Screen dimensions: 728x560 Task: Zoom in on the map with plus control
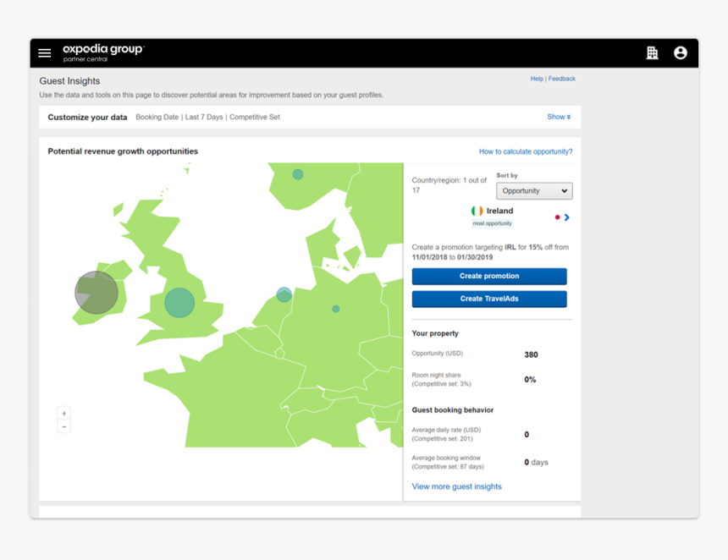[x=63, y=413]
